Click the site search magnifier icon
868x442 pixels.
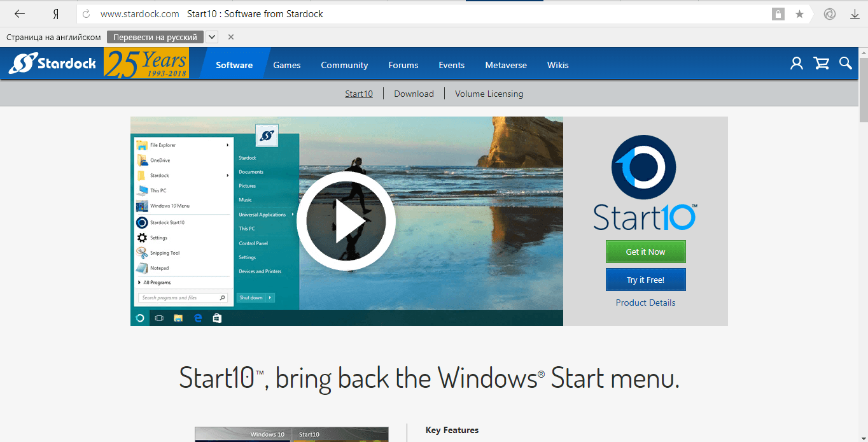click(846, 63)
